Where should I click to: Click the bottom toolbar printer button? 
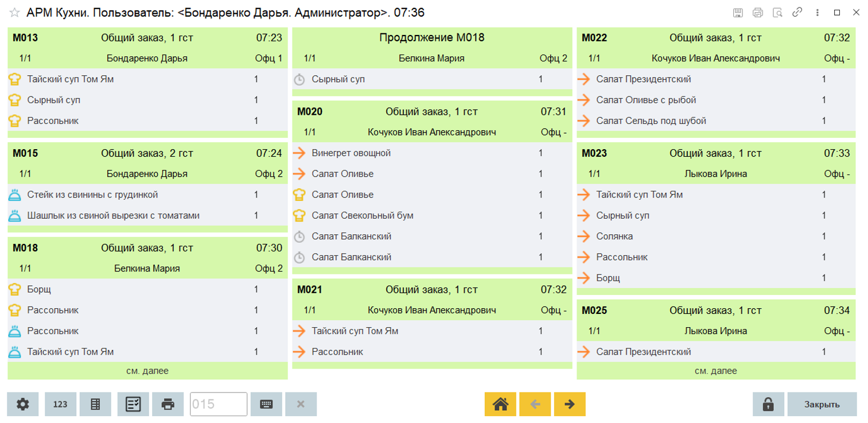(x=168, y=404)
